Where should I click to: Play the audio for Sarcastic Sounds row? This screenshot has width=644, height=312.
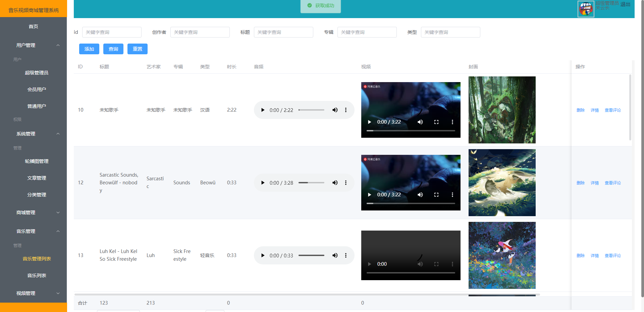263,183
